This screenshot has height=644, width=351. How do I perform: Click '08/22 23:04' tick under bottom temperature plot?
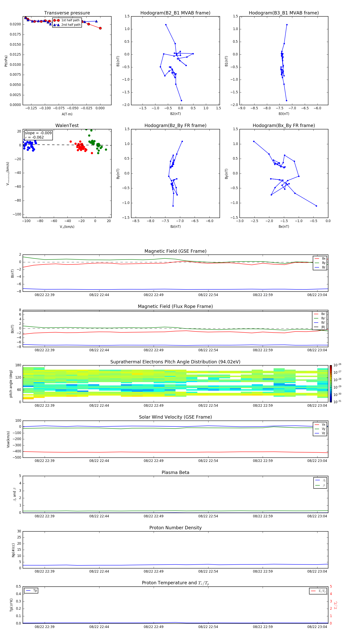point(317,627)
